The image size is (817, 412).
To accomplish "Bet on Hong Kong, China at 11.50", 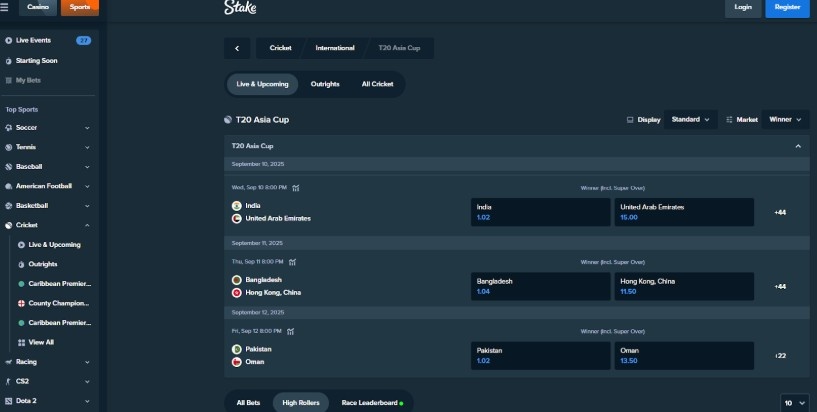I will (684, 286).
